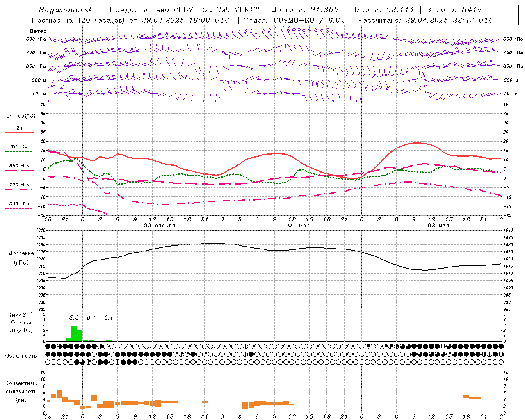Click the 700 гПа temperature legend entry

point(19,185)
